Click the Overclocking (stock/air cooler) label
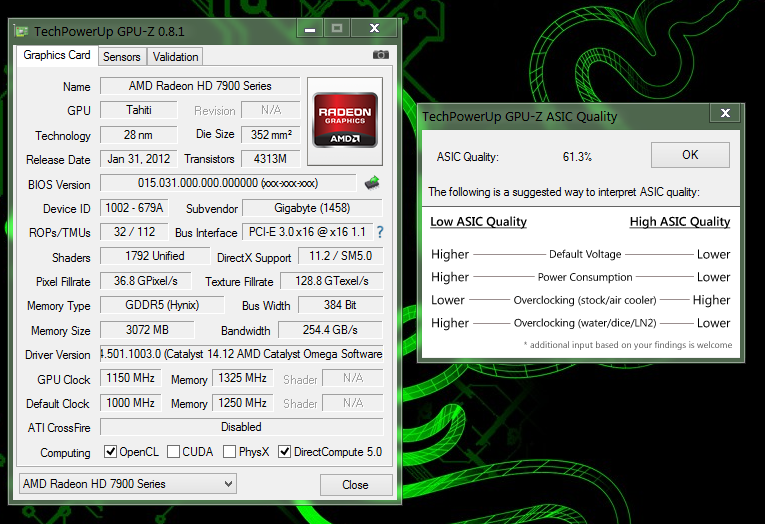The height and width of the screenshot is (524, 765). (585, 300)
